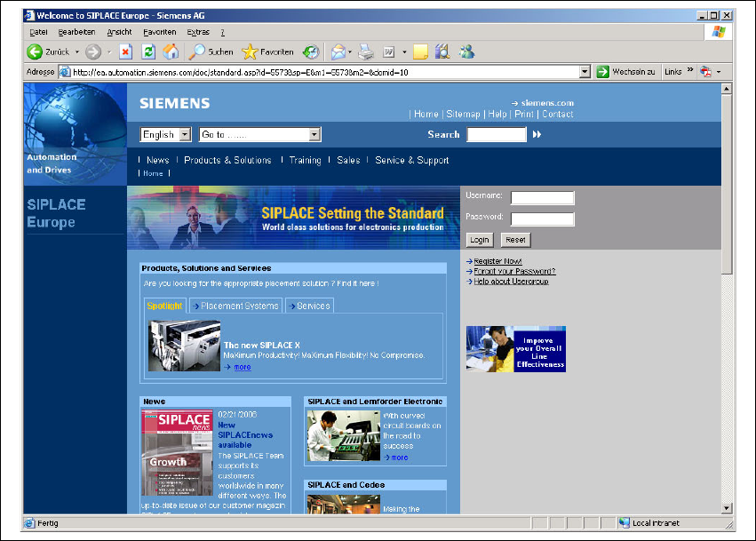Stop page loading with red X icon
The height and width of the screenshot is (541, 756).
(x=126, y=52)
